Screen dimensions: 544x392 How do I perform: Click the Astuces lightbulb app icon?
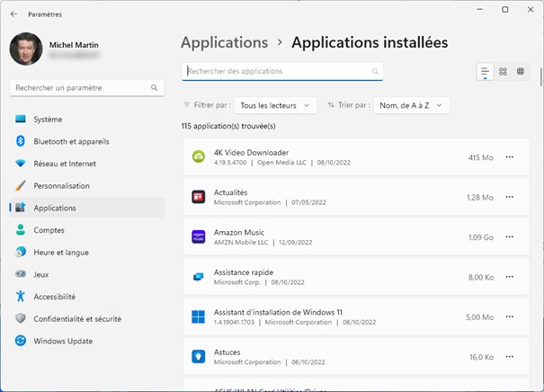199,357
